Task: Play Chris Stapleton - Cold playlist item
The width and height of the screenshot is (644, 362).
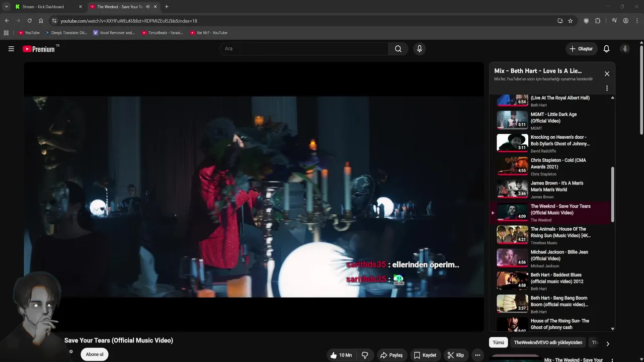Action: pyautogui.click(x=551, y=167)
